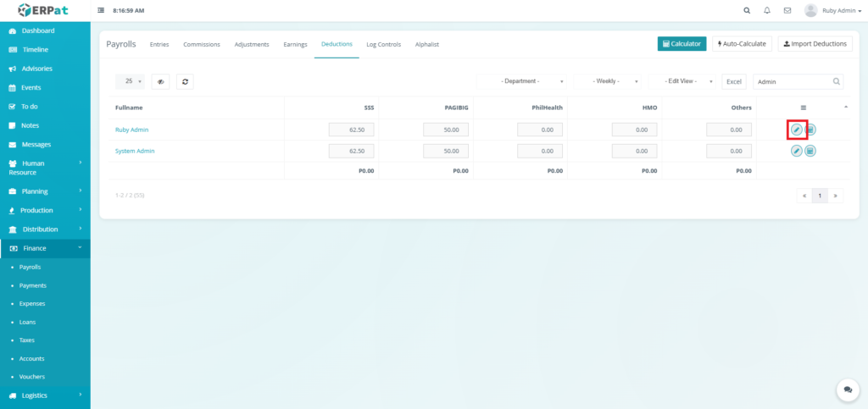The height and width of the screenshot is (409, 868).
Task: Click the refresh table icon
Action: [x=185, y=81]
